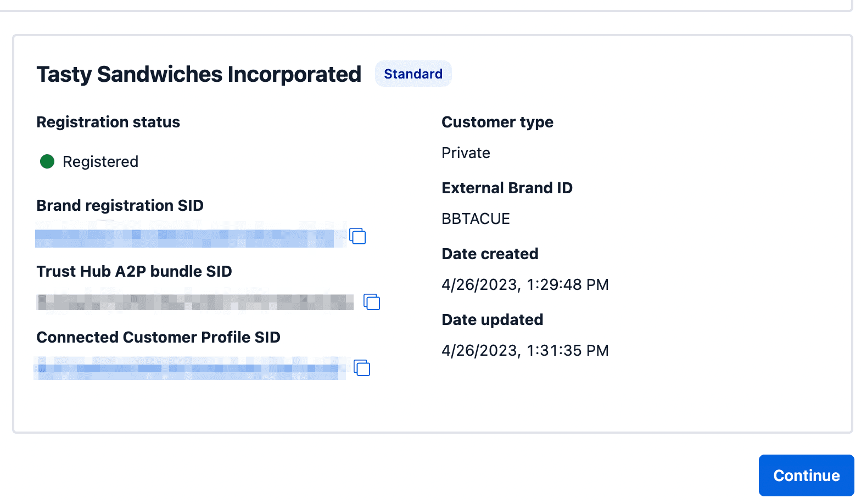Select the Private customer type value
This screenshot has height=504, width=861.
(x=466, y=153)
